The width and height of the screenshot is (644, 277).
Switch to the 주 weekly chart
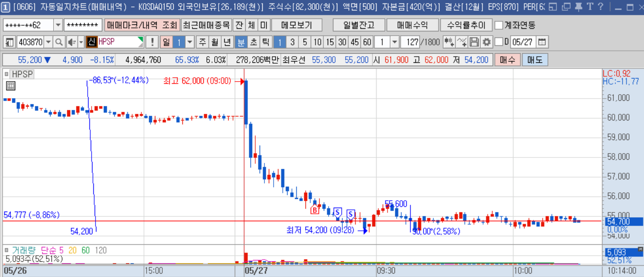202,42
